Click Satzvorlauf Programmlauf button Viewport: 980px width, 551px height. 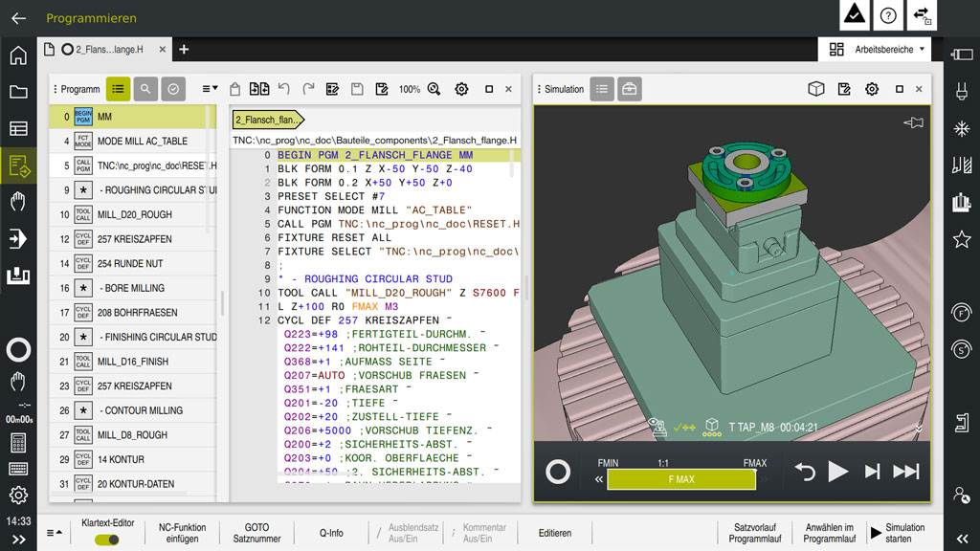[x=755, y=533]
